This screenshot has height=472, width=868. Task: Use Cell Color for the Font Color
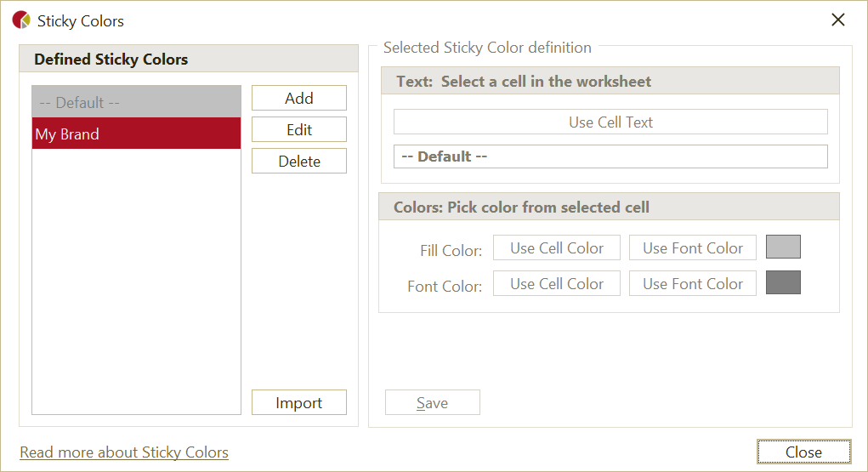(557, 283)
